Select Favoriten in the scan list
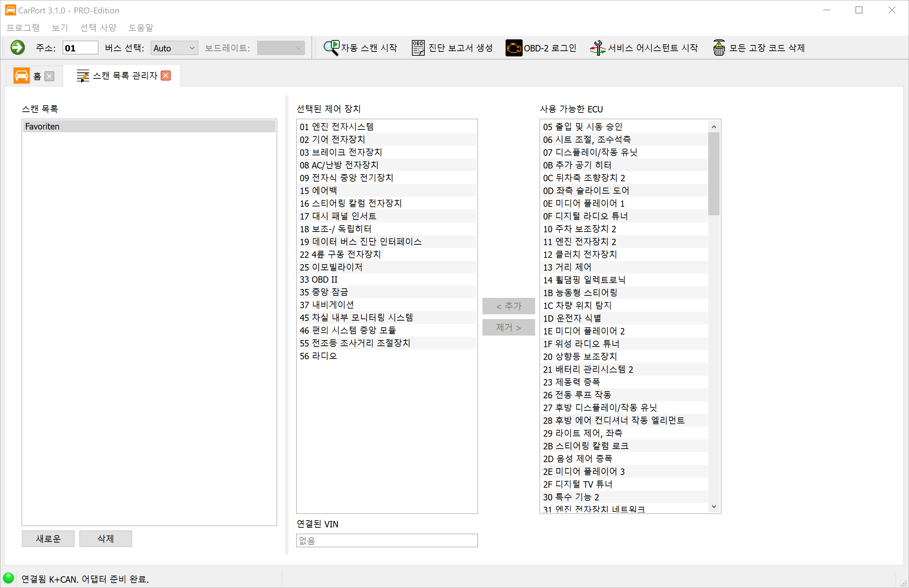Viewport: 909px width, 588px height. pos(149,126)
